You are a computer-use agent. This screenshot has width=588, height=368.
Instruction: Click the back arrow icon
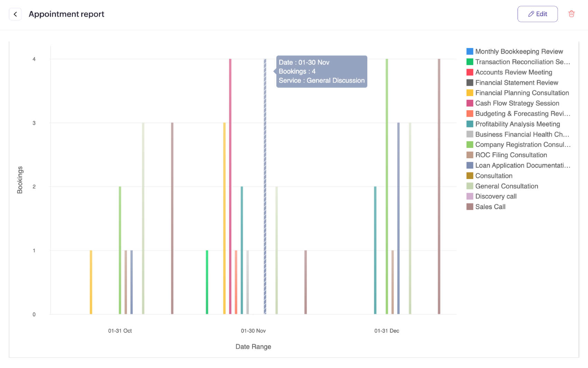point(15,14)
